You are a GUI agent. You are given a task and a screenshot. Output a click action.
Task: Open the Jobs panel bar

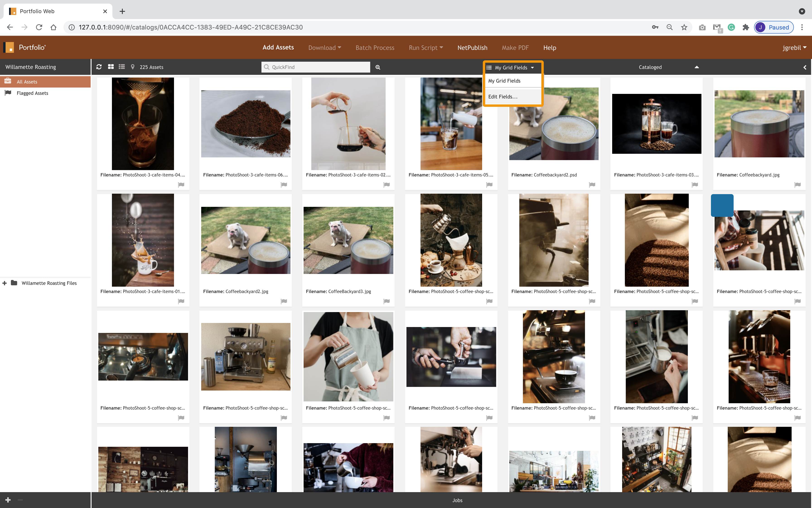coord(451,500)
